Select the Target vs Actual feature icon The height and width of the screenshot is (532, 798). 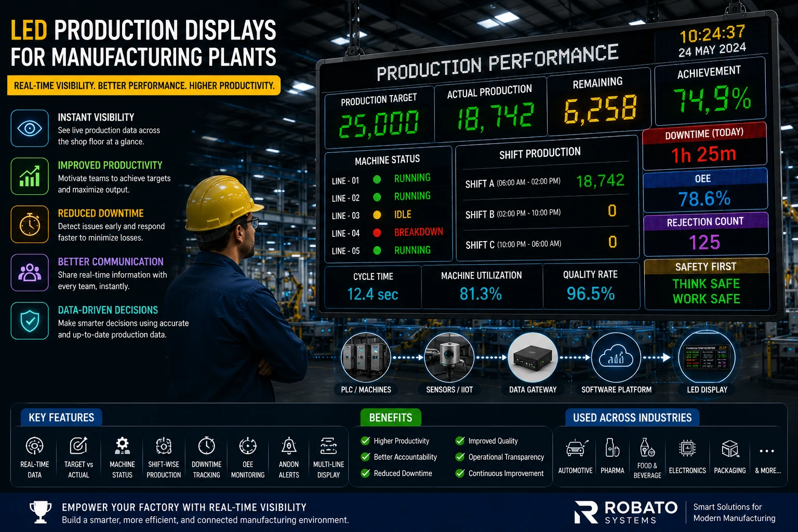(78, 446)
